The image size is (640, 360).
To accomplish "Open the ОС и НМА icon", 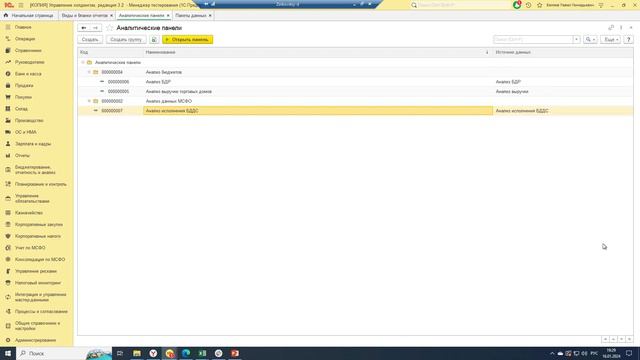I will 8,132.
